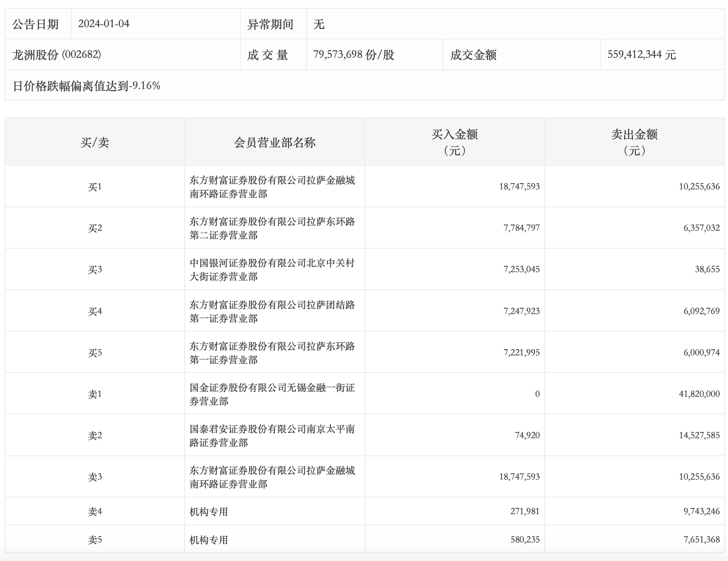Click the stock name 龙洲股份 (002682)
This screenshot has height=561, width=728.
click(57, 55)
